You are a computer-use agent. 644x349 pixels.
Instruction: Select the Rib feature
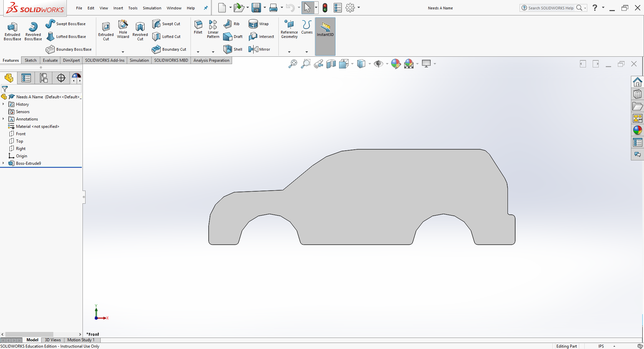(x=232, y=24)
